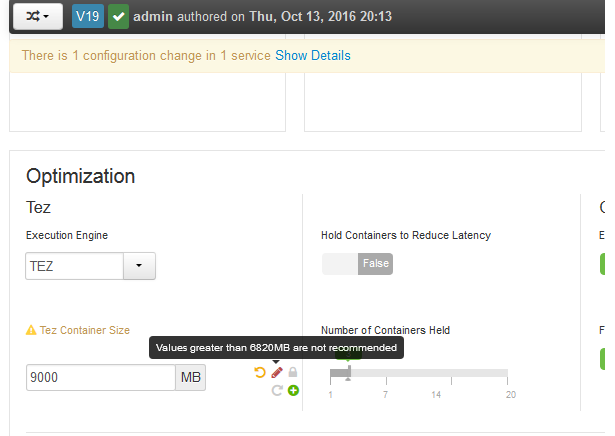Click the Number of Containers Held slider handle

[349, 372]
